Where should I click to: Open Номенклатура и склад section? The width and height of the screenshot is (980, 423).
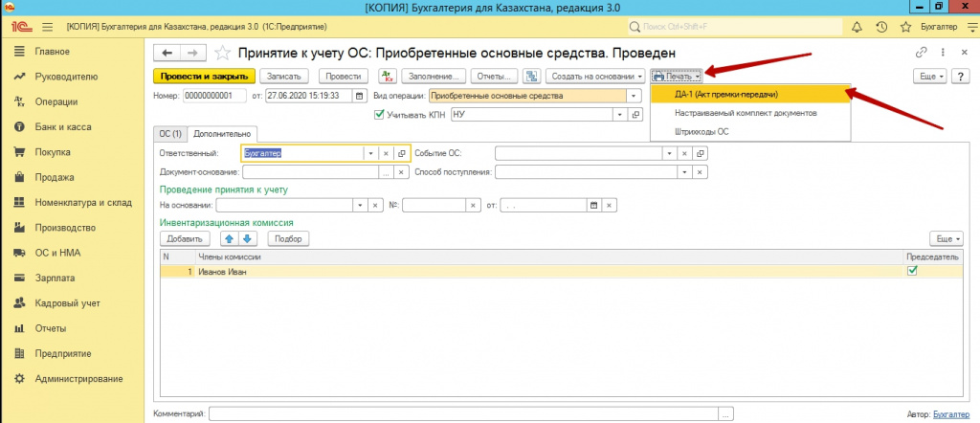coord(83,203)
